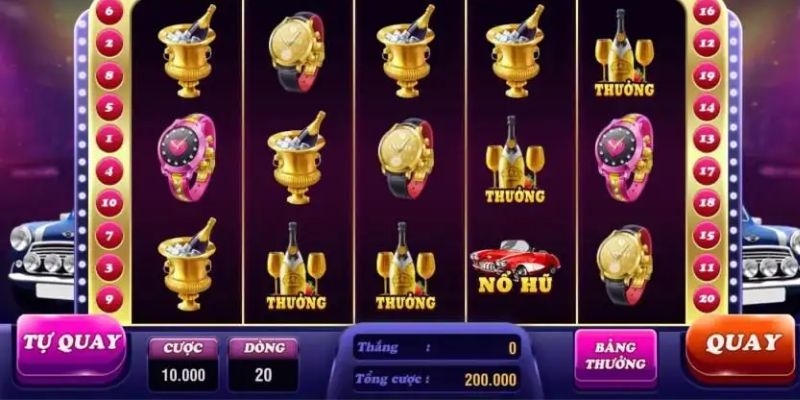Click the pink heart watch in first reel
This screenshot has width=800, height=400.
(x=187, y=157)
